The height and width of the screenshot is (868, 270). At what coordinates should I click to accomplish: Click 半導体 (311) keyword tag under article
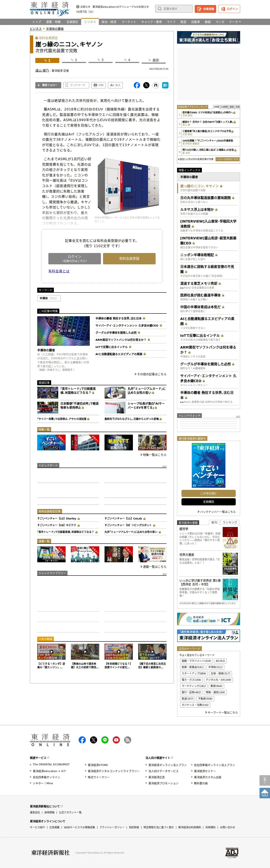pyautogui.click(x=49, y=298)
